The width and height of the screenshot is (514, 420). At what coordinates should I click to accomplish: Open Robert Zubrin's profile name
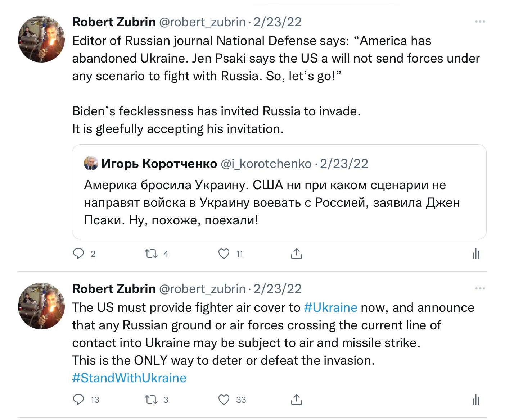[x=114, y=22]
